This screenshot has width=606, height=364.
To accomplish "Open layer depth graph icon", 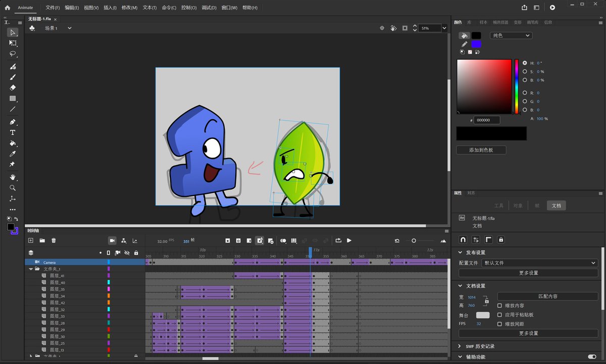I will tap(135, 241).
